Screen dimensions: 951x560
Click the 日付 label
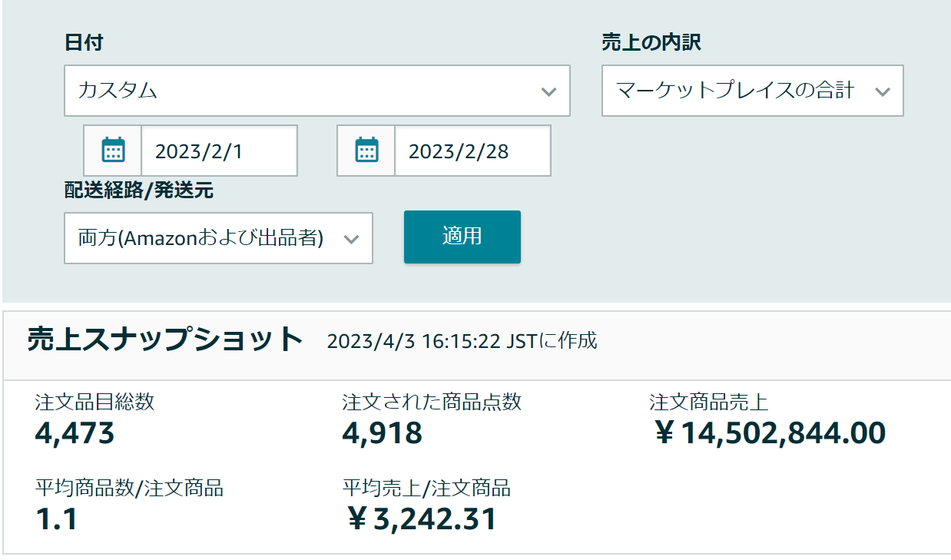tap(84, 42)
